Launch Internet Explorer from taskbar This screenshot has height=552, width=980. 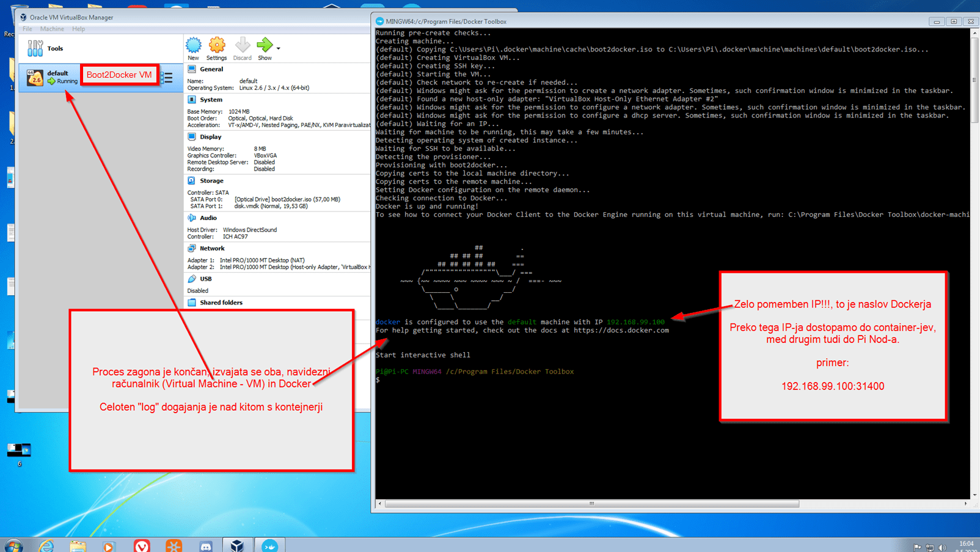pyautogui.click(x=46, y=545)
